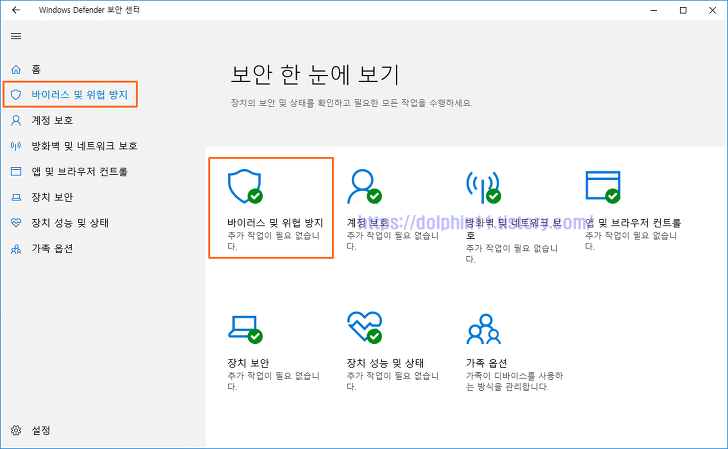Screen dimensions: 728x449
Task: Click the 계정 보호 tile title
Action: point(367,223)
